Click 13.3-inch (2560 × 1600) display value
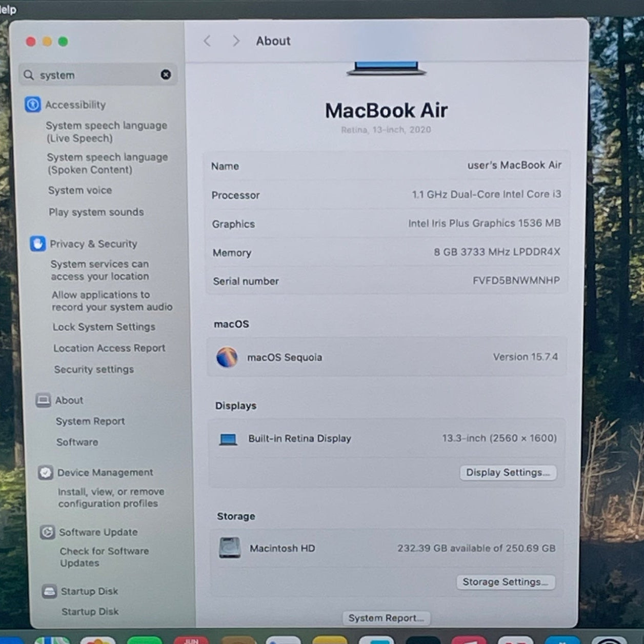Image resolution: width=644 pixels, height=644 pixels. [499, 438]
